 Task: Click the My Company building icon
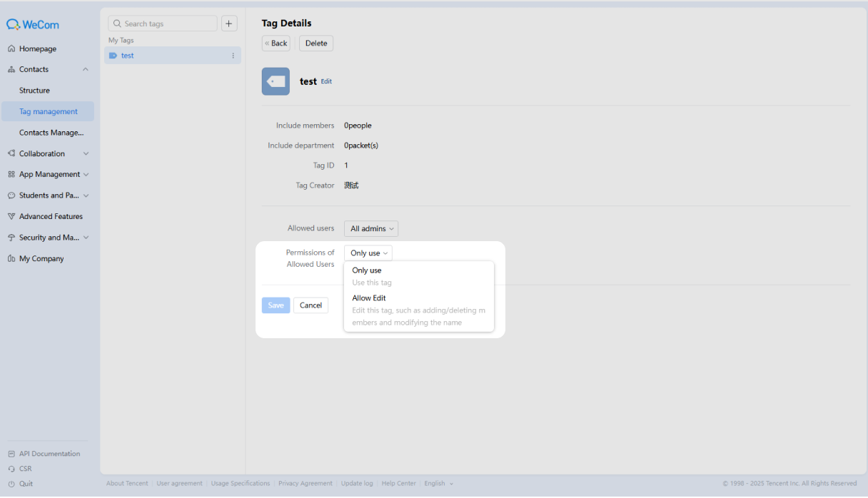(11, 259)
